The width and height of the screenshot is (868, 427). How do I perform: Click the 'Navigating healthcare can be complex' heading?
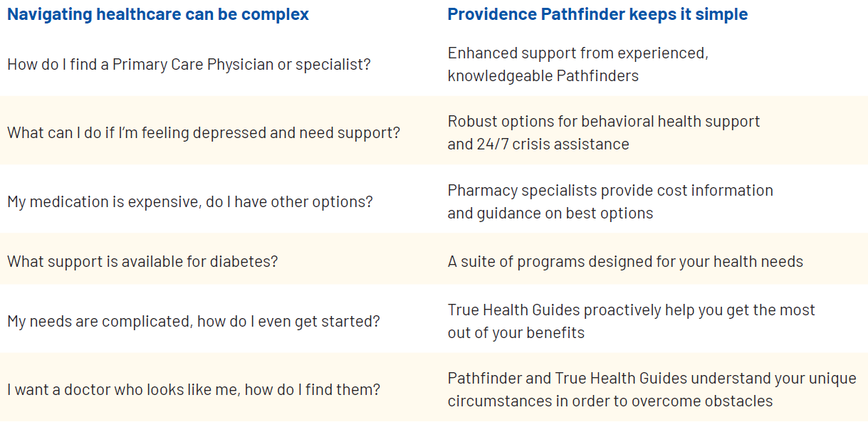tap(157, 14)
